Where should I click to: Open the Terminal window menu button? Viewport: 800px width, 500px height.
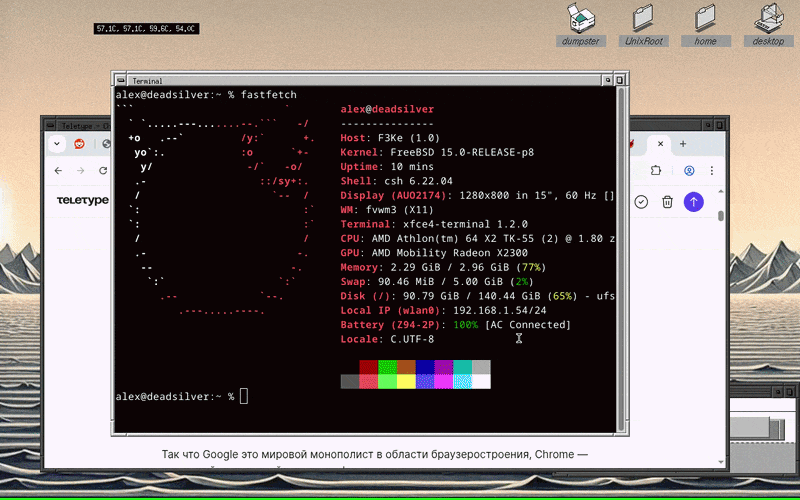[x=120, y=81]
